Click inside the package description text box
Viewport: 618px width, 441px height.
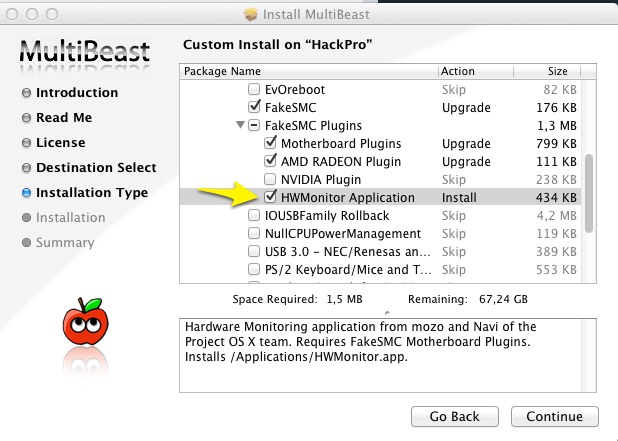[388, 355]
